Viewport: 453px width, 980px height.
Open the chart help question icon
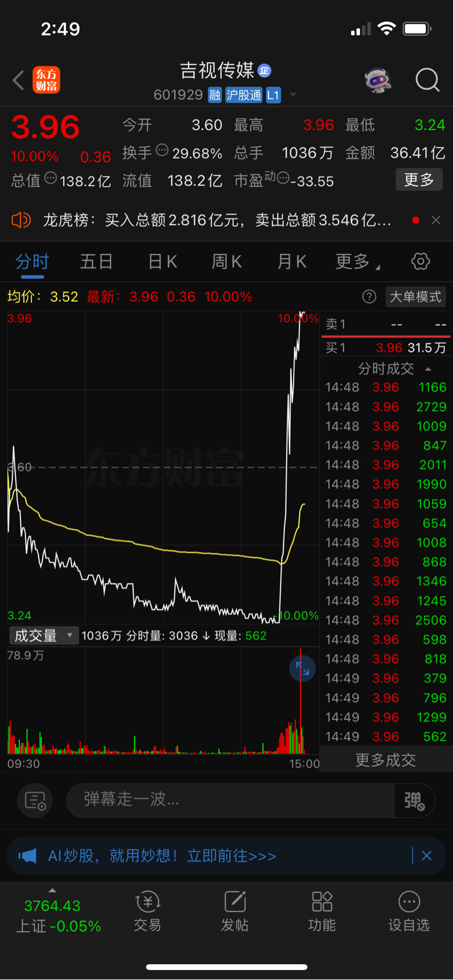click(369, 296)
